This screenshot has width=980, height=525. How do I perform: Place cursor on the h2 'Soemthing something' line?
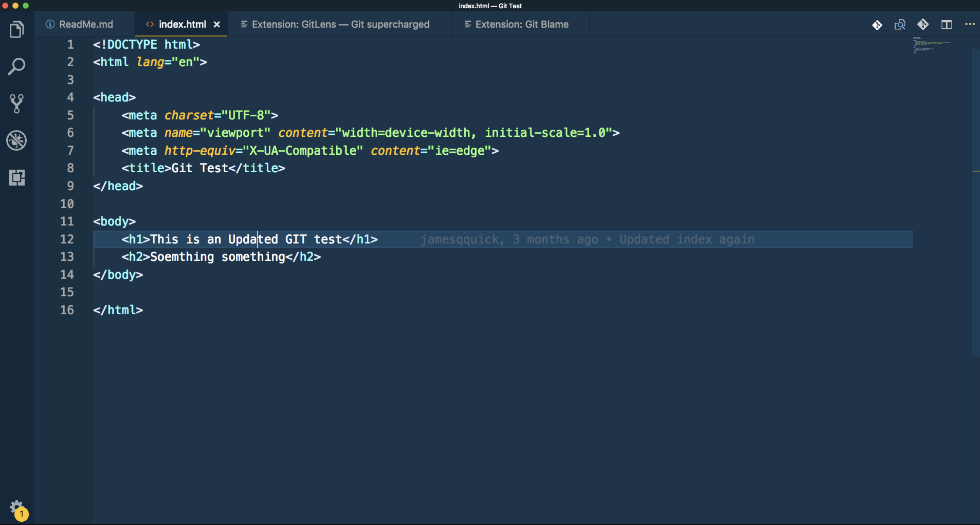[221, 257]
